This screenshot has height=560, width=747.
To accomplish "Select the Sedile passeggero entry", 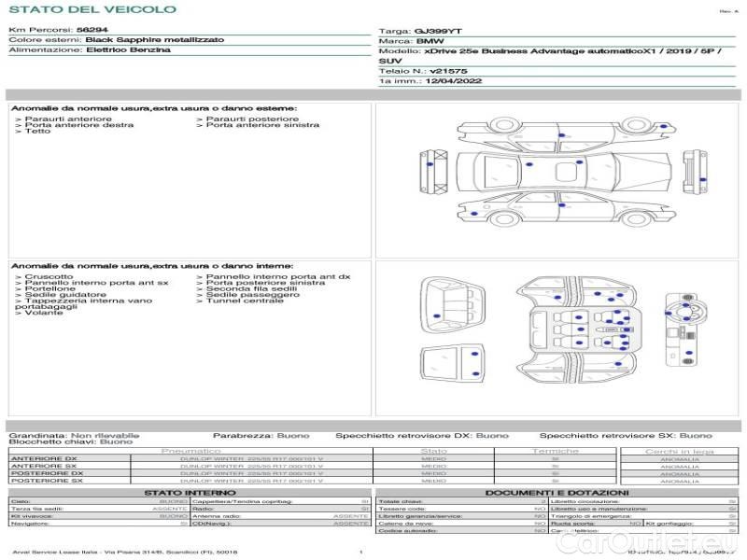I will [248, 295].
